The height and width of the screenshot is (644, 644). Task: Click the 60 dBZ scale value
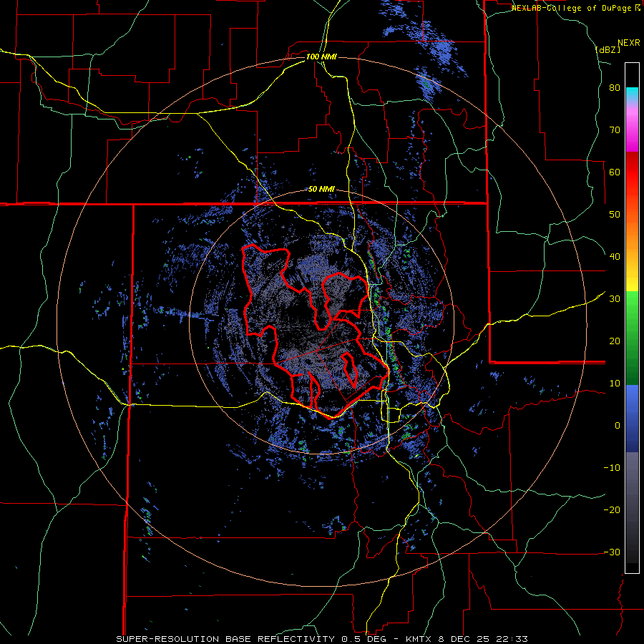pyautogui.click(x=615, y=172)
